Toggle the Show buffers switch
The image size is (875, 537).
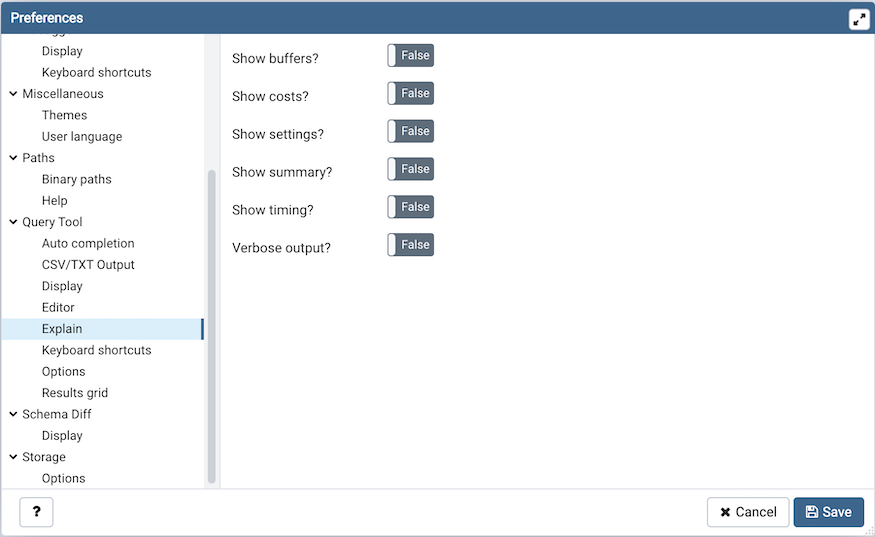(x=411, y=56)
